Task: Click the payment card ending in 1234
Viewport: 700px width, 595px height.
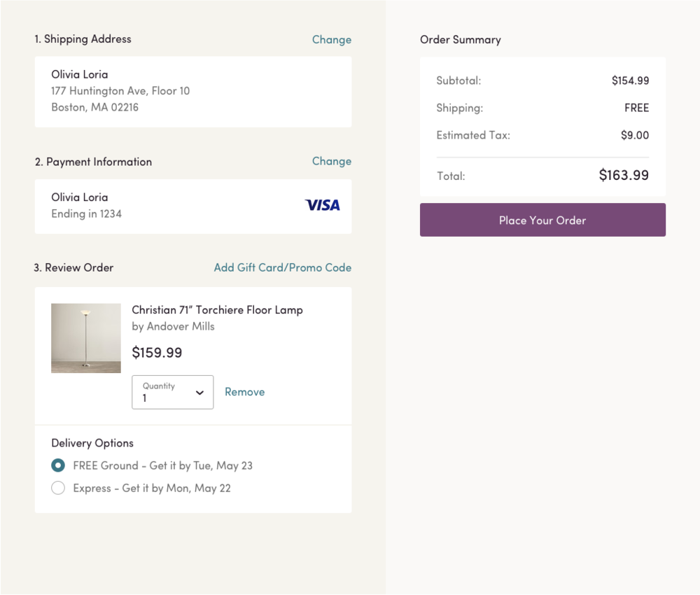Action: (193, 206)
